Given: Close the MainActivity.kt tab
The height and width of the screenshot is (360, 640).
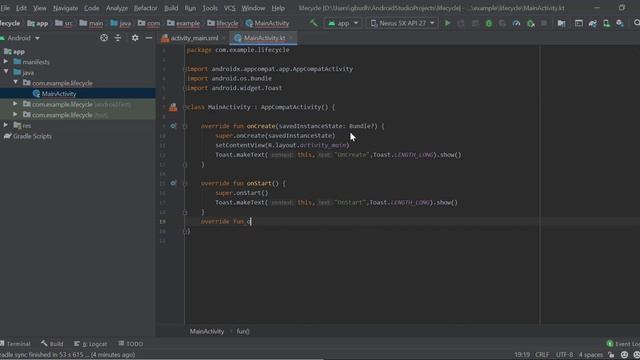Looking at the screenshot, I should click(x=291, y=38).
